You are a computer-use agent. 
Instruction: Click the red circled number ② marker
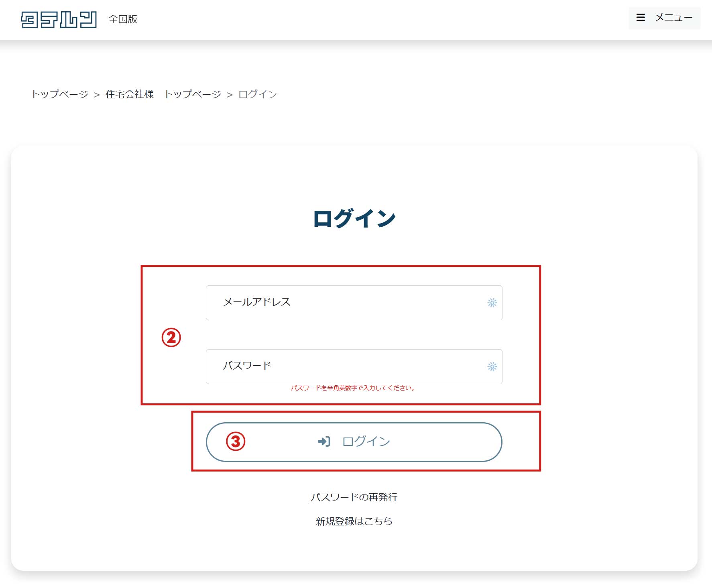[171, 338]
